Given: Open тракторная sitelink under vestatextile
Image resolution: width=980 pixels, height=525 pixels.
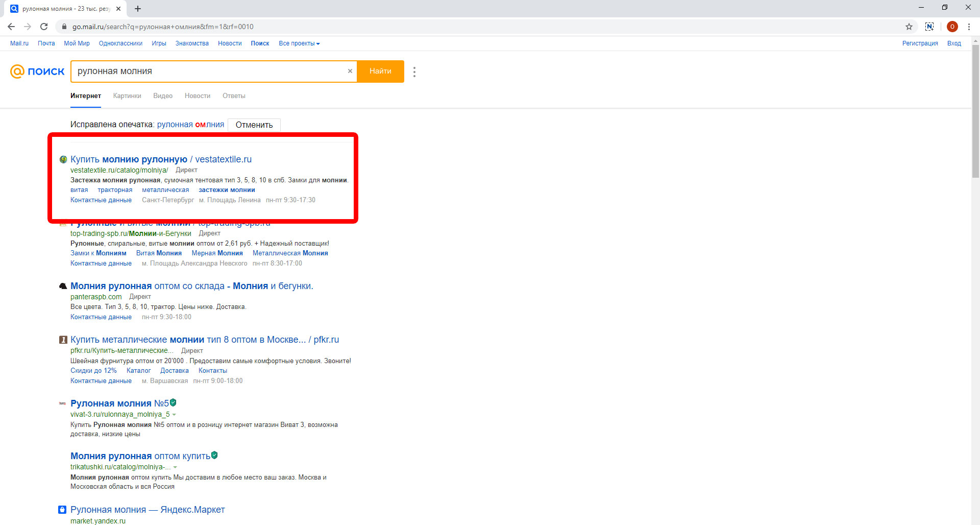Looking at the screenshot, I should click(x=115, y=190).
